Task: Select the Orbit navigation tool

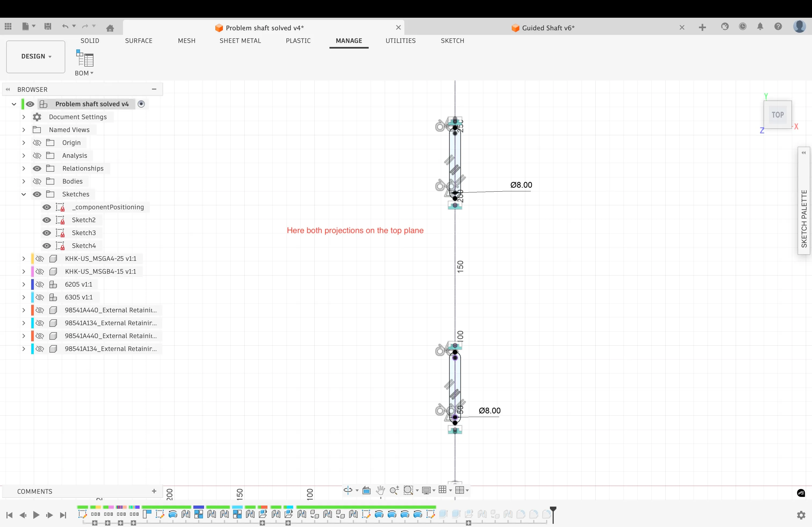Action: point(348,490)
